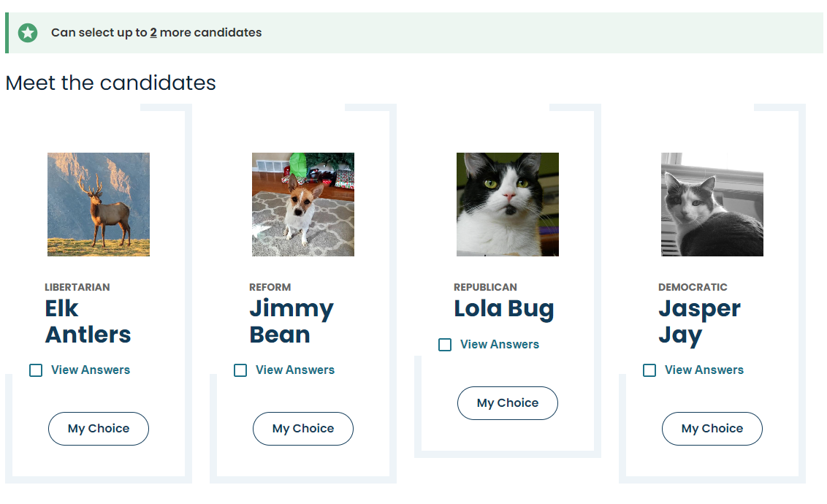Click the Jimmy Bean dog photo
Screen dimensions: 827x504
(x=303, y=205)
